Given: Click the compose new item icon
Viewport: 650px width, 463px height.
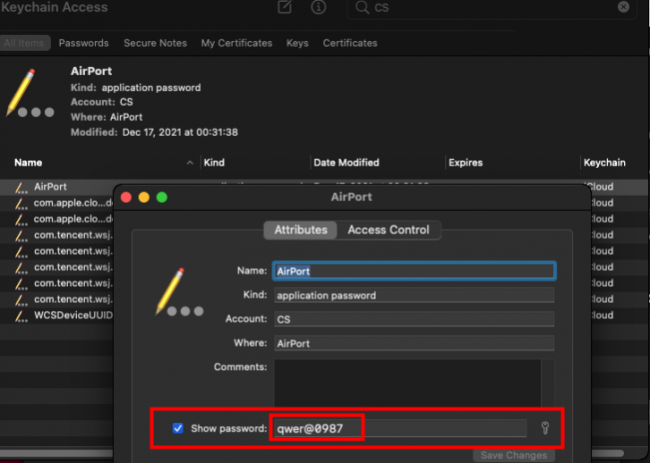Looking at the screenshot, I should [x=285, y=7].
